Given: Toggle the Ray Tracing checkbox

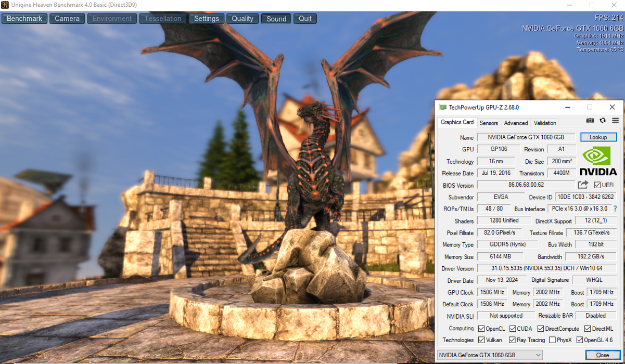Looking at the screenshot, I should [513, 340].
